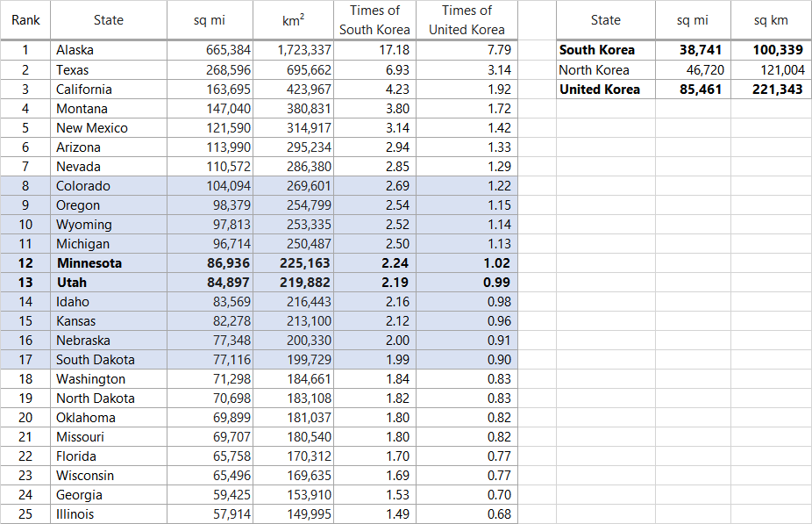Select the Alaska state cell
Image resolution: width=812 pixels, height=524 pixels.
click(108, 50)
